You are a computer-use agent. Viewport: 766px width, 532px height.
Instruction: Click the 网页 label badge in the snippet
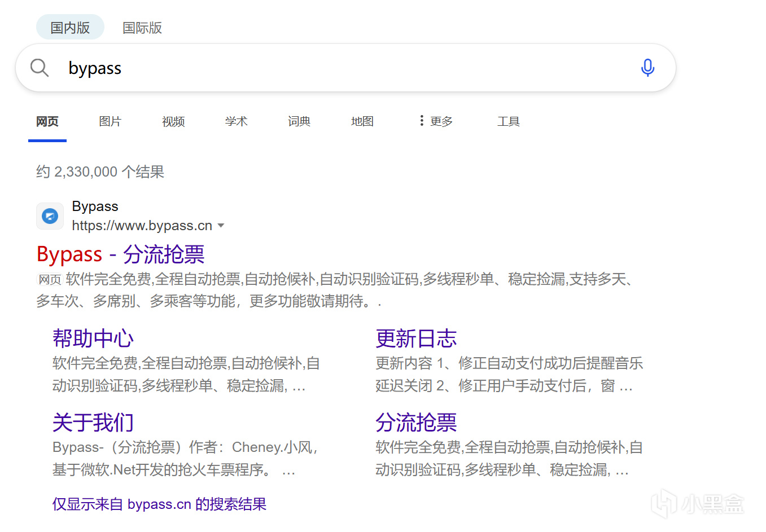(50, 279)
